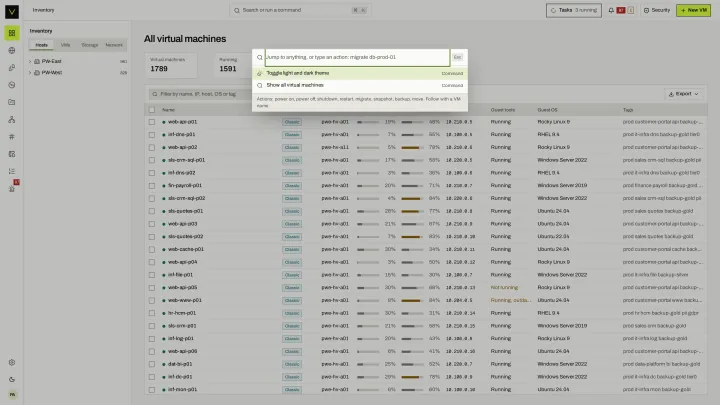The height and width of the screenshot is (405, 720).
Task: Open the globe icon in the sidebar
Action: click(12, 51)
